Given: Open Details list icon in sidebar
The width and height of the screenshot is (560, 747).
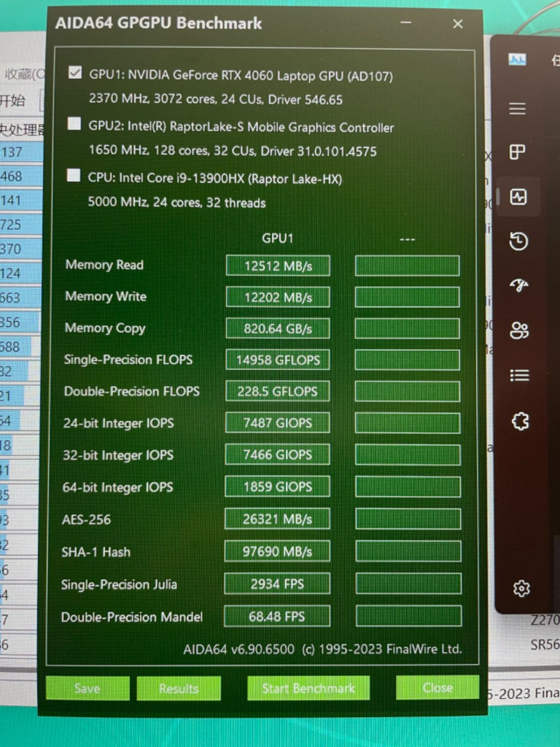Looking at the screenshot, I should pos(519,375).
